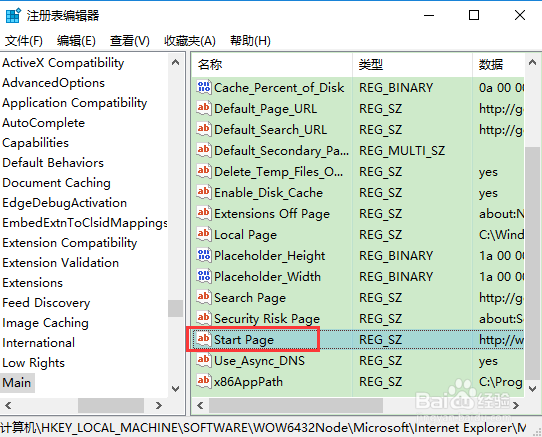The height and width of the screenshot is (437, 542).
Task: Click tree pane scroll down arrow
Action: click(176, 389)
